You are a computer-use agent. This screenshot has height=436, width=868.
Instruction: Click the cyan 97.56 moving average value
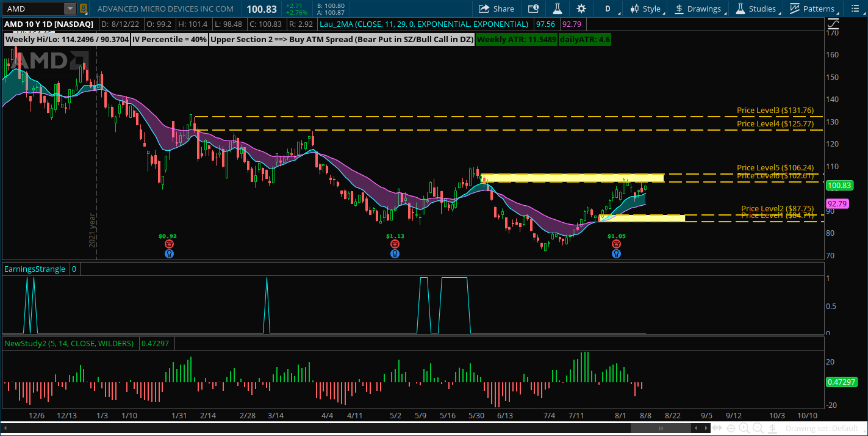point(545,24)
